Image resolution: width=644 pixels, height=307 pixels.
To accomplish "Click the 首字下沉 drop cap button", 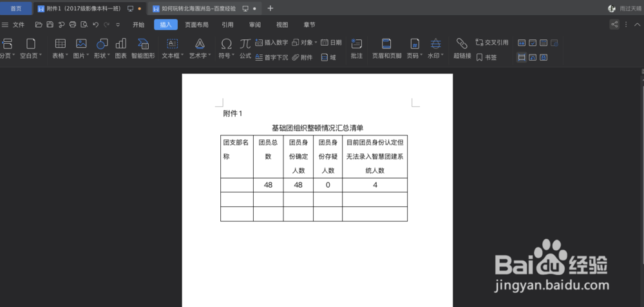I will [272, 57].
